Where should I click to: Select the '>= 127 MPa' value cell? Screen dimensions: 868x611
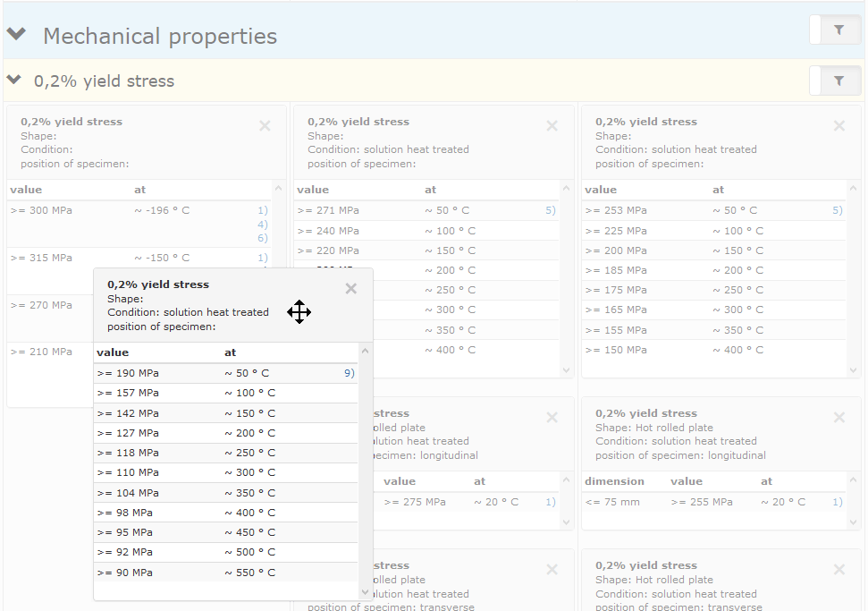128,433
